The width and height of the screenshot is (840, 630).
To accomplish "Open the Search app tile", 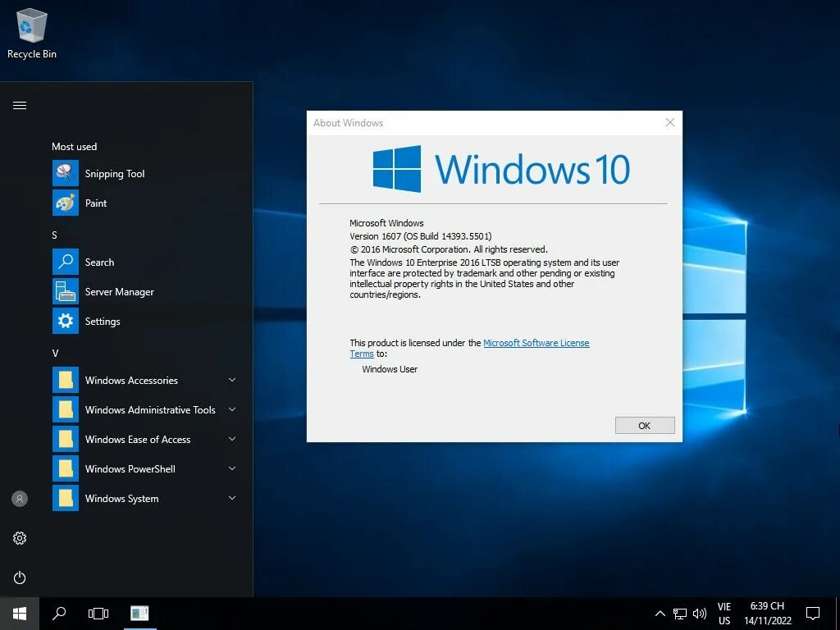I will pyautogui.click(x=144, y=262).
